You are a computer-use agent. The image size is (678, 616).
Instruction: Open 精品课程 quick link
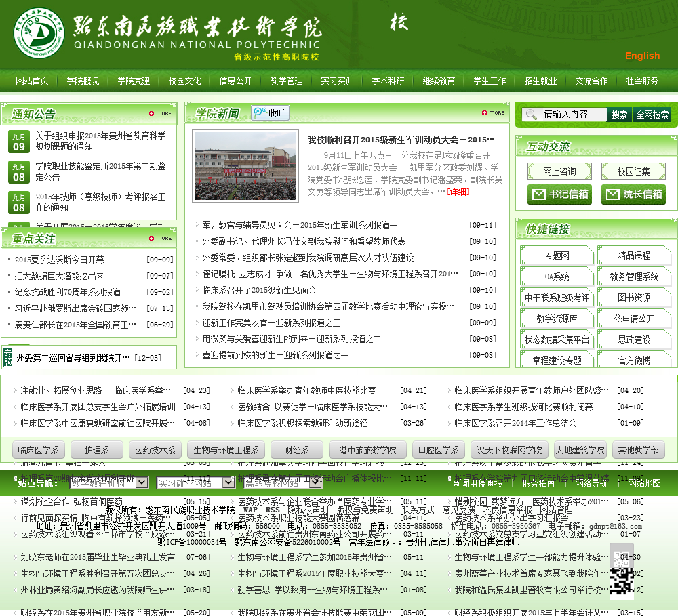pos(634,255)
